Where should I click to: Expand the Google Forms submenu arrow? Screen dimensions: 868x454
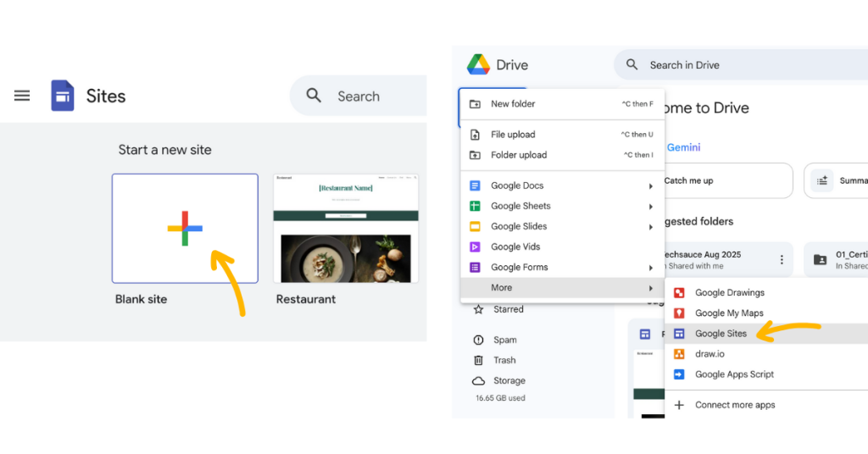tap(650, 269)
